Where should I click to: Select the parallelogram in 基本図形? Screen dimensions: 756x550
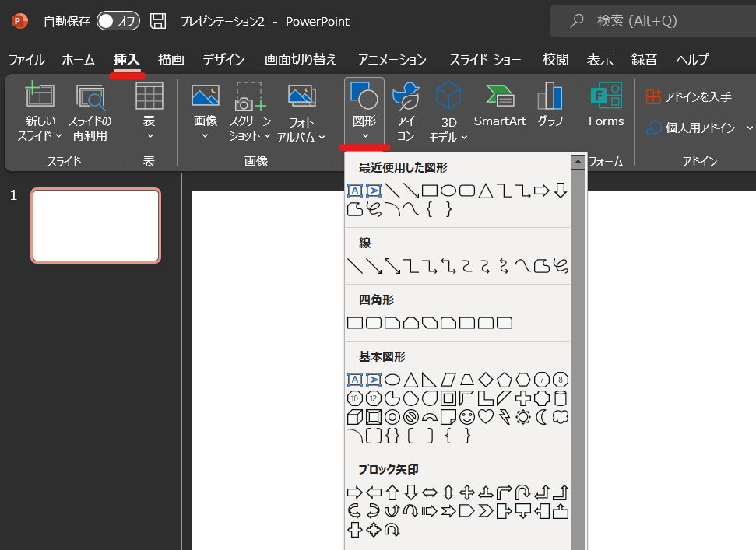pos(448,380)
